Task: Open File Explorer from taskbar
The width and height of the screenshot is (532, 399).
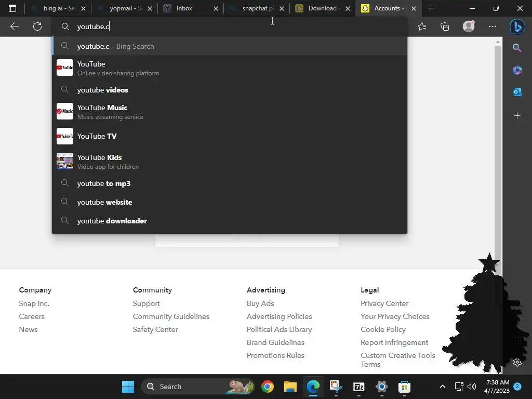Action: [290, 387]
